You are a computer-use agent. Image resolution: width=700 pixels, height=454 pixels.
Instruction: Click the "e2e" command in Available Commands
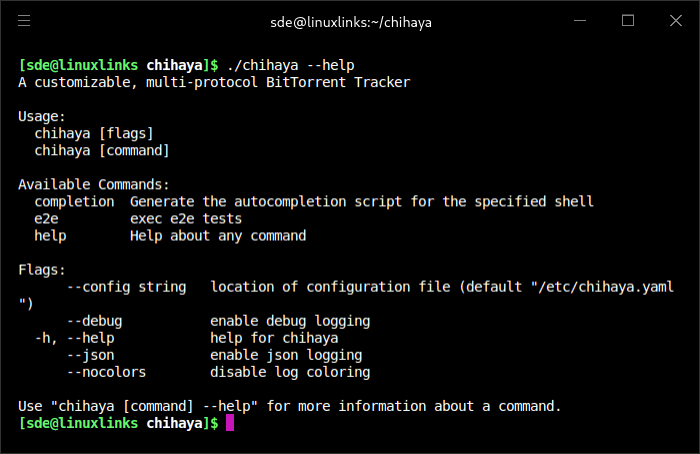point(46,218)
